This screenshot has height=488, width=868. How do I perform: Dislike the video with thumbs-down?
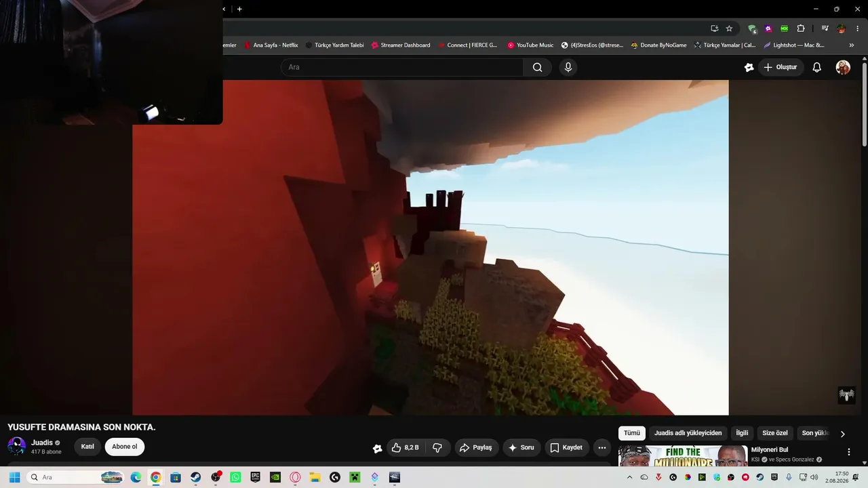[437, 447]
